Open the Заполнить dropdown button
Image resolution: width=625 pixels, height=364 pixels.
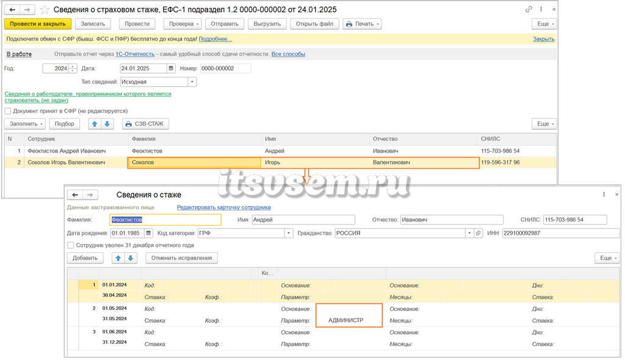[24, 124]
